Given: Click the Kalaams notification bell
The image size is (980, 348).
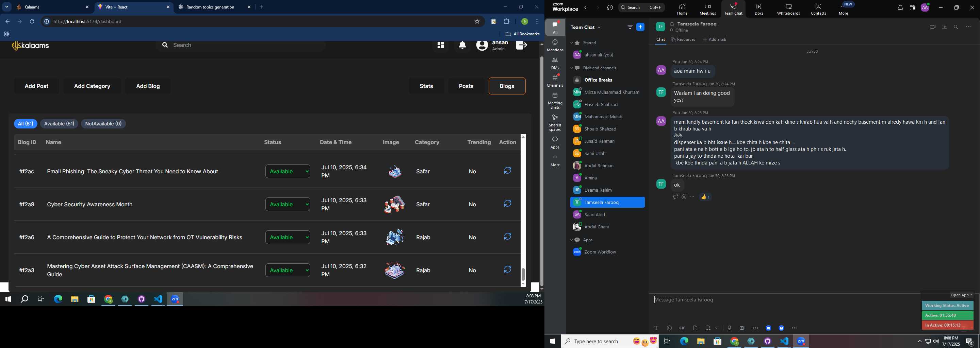Looking at the screenshot, I should point(462,46).
